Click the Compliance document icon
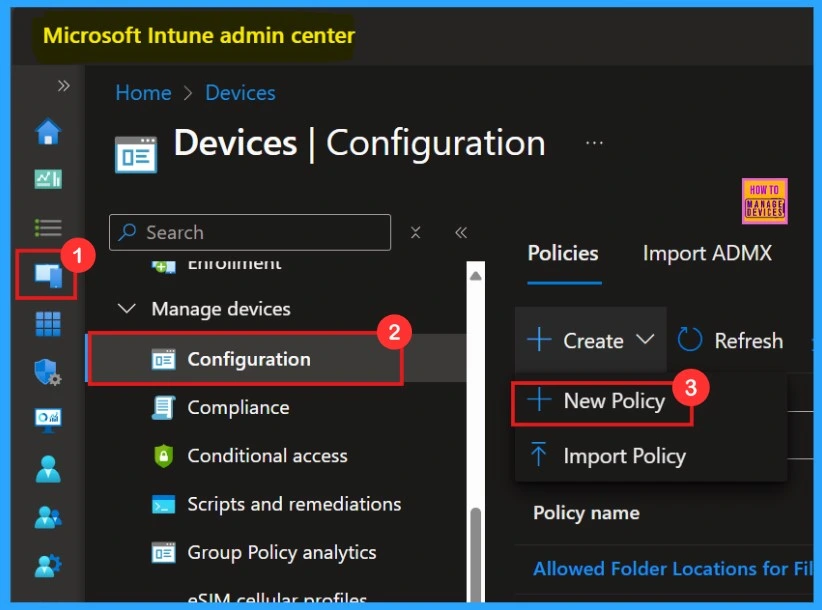Viewport: 822px width, 610px height. tap(163, 408)
